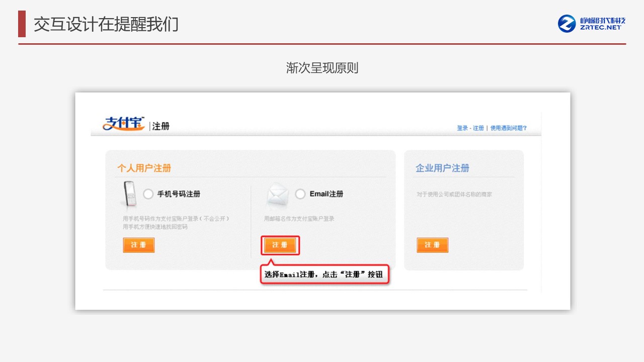Click the 用邮箱名作为支付宝账户登录 description text
This screenshot has height=362, width=644.
[x=299, y=219]
